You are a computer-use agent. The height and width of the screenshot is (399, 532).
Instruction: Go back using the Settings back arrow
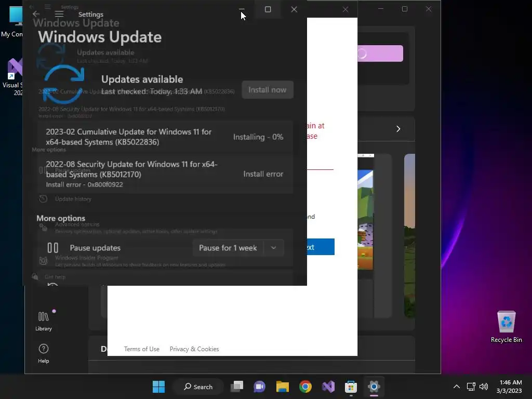click(36, 14)
